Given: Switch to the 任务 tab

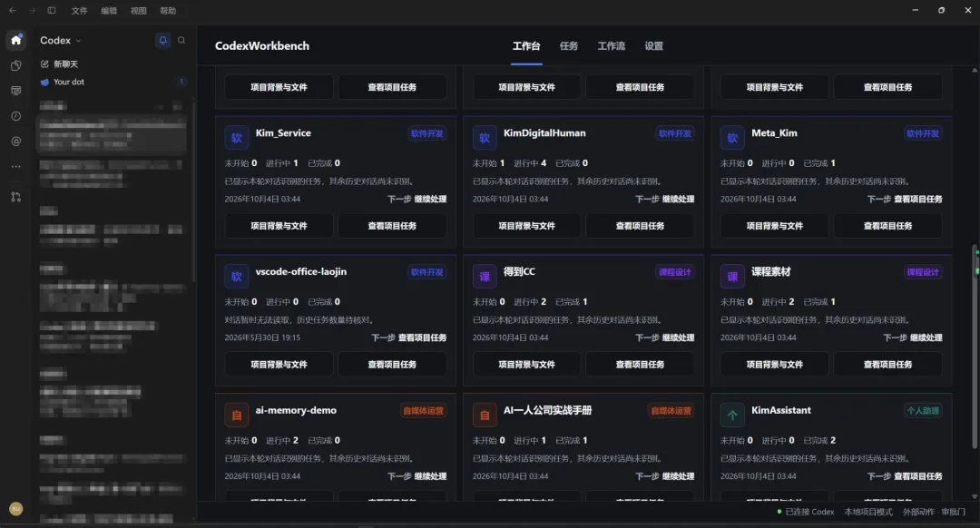Looking at the screenshot, I should pyautogui.click(x=569, y=46).
